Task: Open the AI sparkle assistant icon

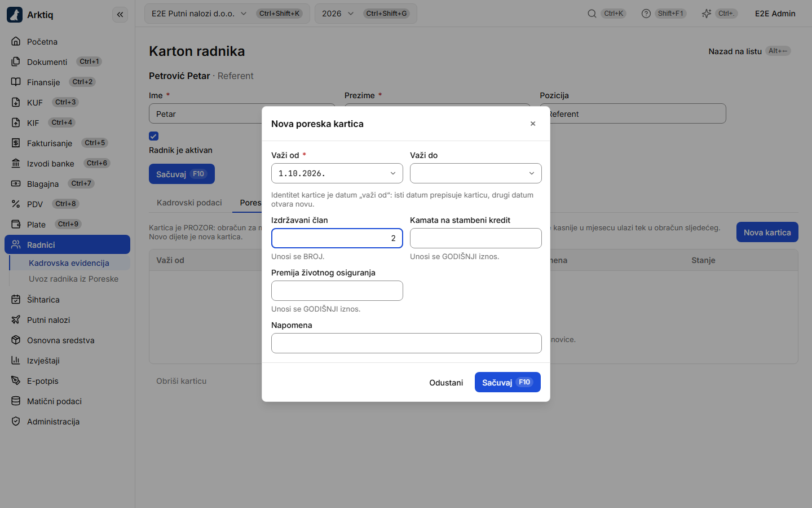Action: click(x=707, y=14)
